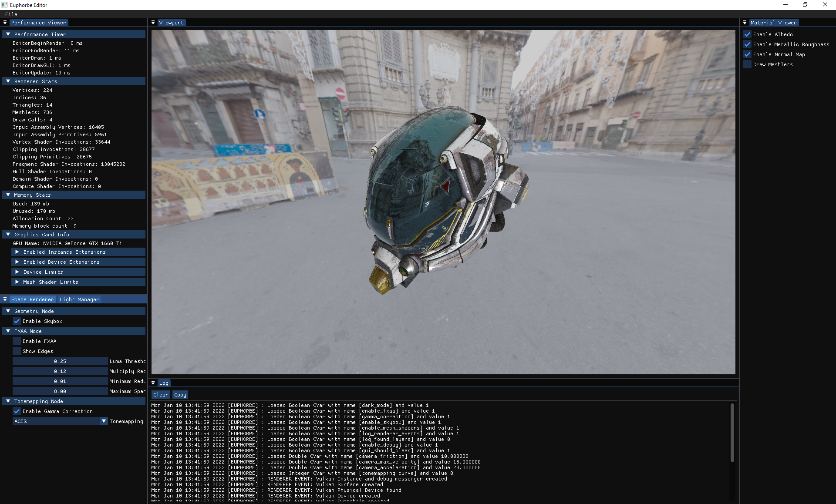This screenshot has width=836, height=504.
Task: Click Log panel dropdown triangle icon
Action: tap(153, 383)
